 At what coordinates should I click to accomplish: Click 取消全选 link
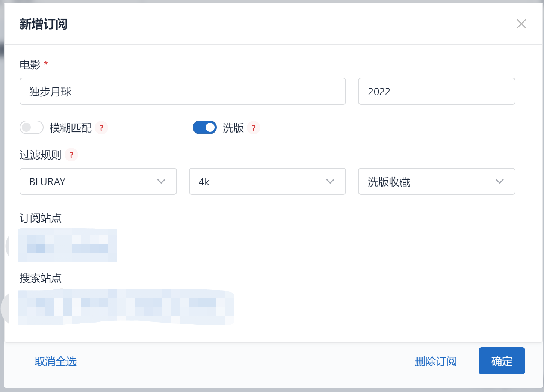tap(56, 361)
